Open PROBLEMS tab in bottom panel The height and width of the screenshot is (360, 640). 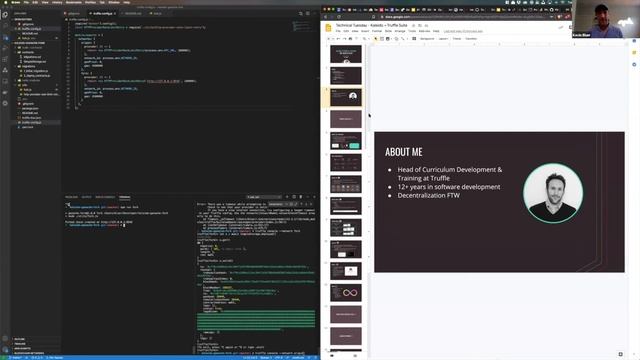coord(71,197)
